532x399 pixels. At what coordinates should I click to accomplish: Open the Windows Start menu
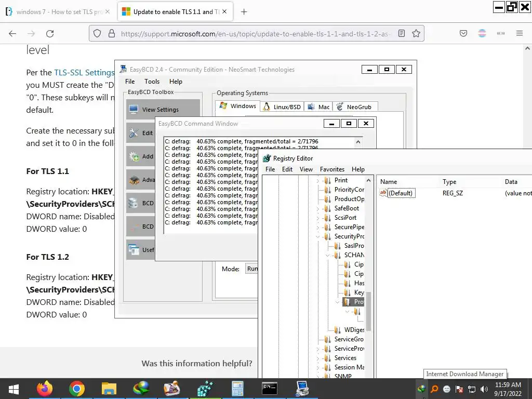(x=14, y=389)
